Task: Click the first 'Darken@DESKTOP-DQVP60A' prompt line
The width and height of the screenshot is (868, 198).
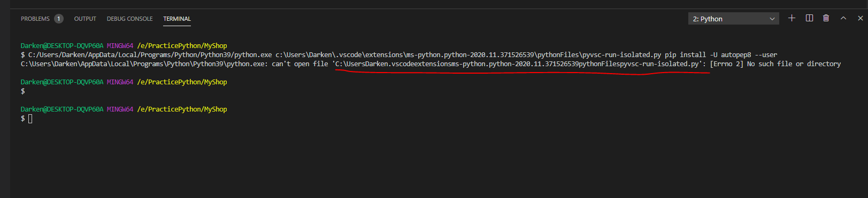Action: (x=124, y=46)
